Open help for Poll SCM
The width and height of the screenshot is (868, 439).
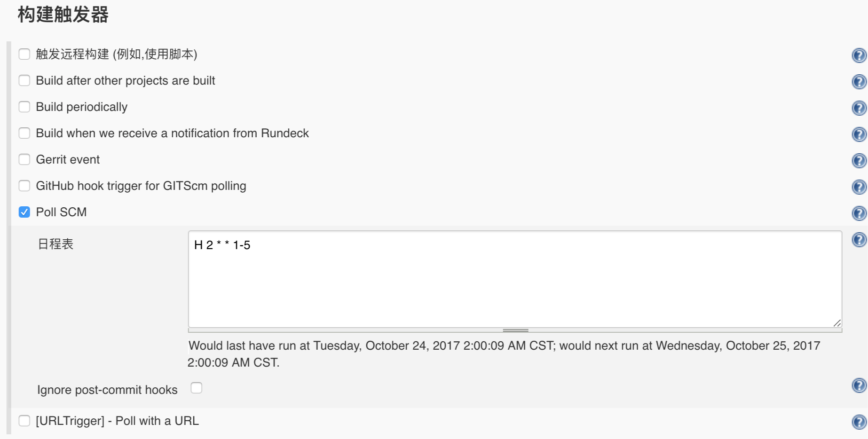(x=860, y=213)
